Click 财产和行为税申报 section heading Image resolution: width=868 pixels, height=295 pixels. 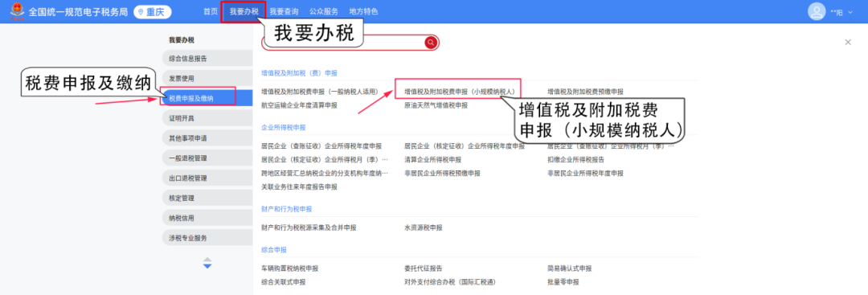(287, 209)
